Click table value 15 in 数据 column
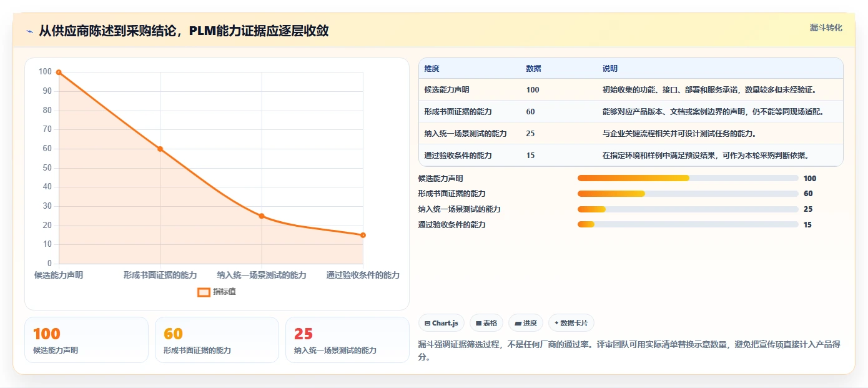This screenshot has width=868, height=388. click(x=530, y=156)
